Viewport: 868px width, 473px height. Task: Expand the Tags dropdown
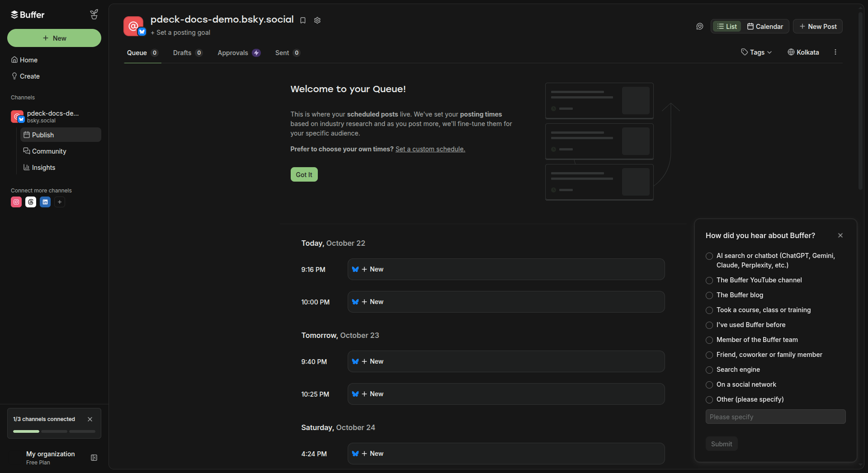pos(756,52)
